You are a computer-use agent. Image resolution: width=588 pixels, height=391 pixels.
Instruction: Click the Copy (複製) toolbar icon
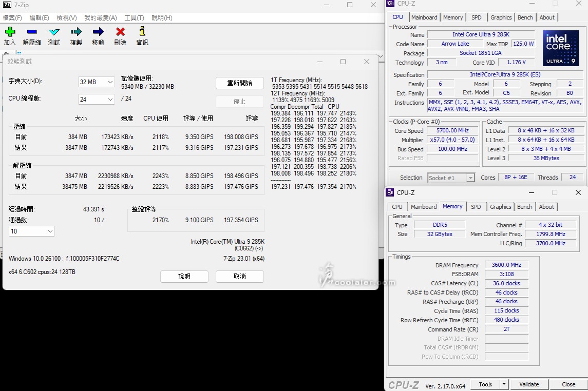(76, 32)
